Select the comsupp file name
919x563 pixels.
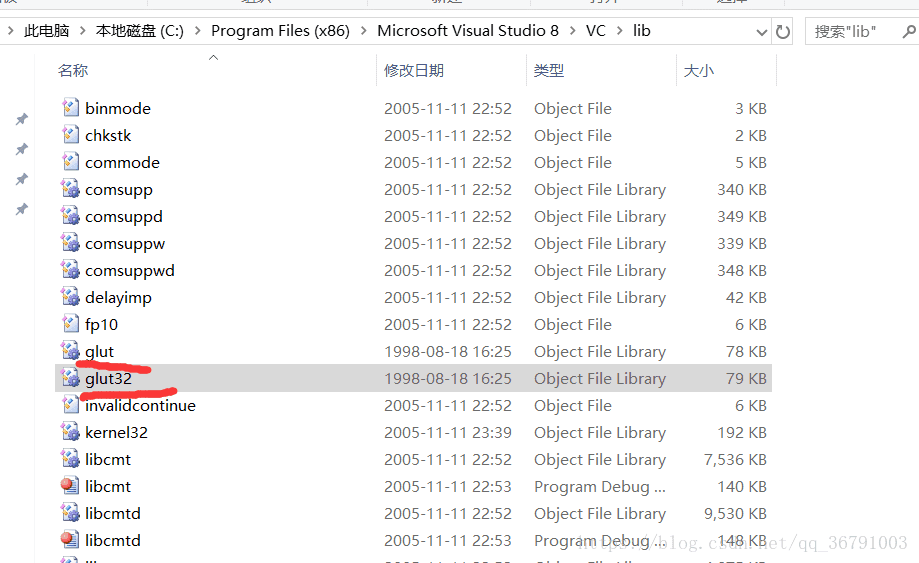pos(118,190)
